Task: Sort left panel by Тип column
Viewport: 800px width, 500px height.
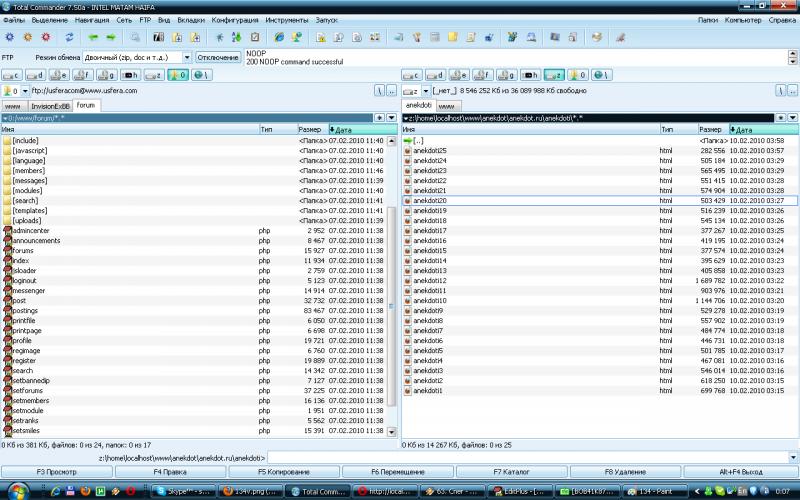Action: tap(279, 130)
